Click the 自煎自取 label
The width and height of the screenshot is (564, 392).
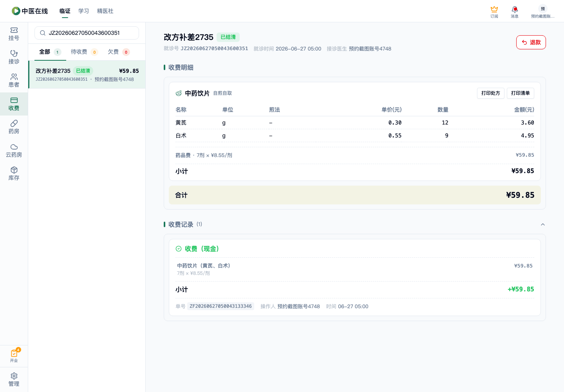[222, 93]
